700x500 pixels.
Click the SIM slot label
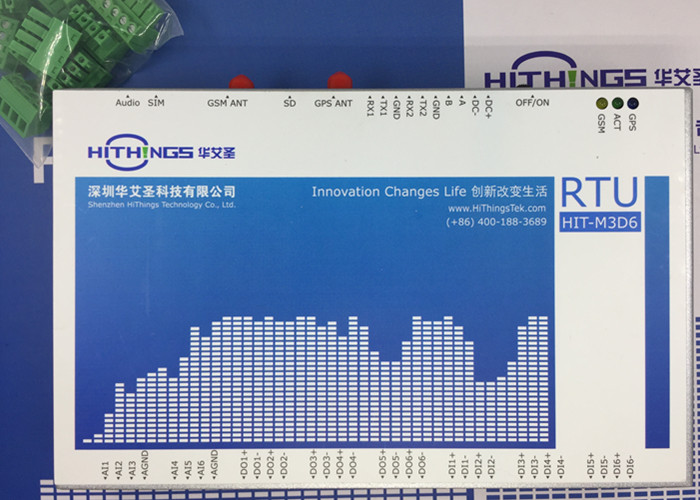click(156, 103)
